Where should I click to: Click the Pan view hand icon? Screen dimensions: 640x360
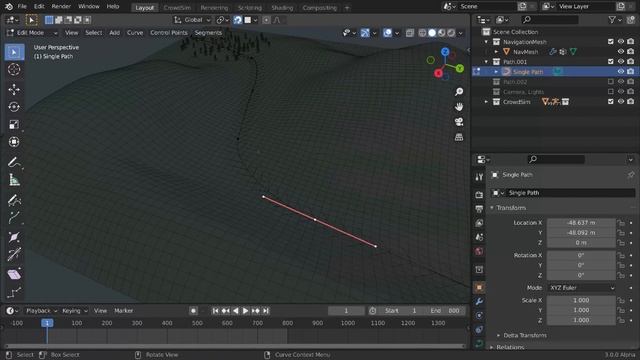459,107
